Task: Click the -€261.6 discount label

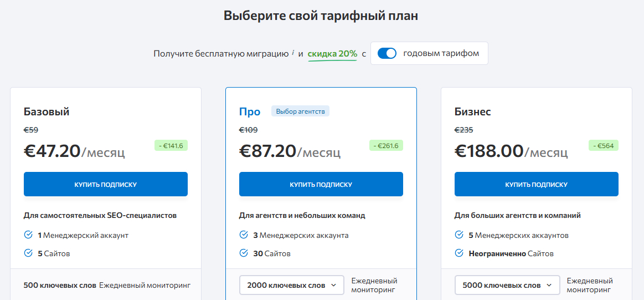Action: (x=387, y=146)
